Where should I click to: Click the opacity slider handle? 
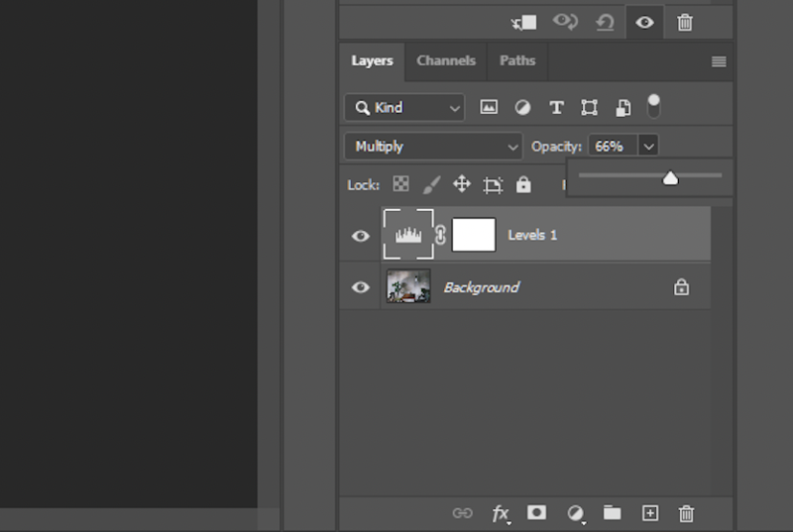click(x=670, y=178)
